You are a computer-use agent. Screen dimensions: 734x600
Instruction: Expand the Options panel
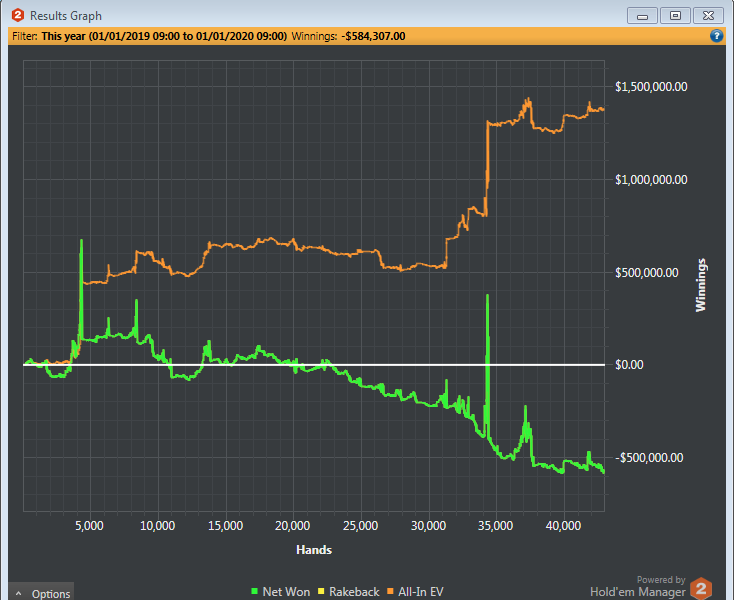tap(42, 593)
